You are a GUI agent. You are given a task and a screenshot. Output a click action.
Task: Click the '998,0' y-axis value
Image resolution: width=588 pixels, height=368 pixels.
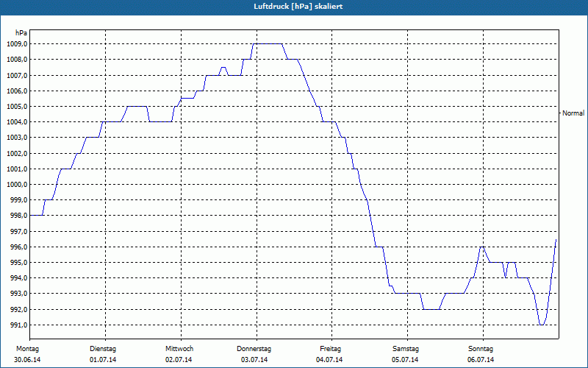pyautogui.click(x=18, y=216)
